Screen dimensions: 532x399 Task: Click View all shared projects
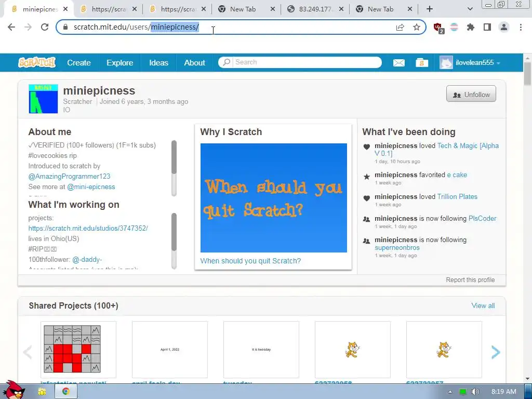(x=483, y=305)
